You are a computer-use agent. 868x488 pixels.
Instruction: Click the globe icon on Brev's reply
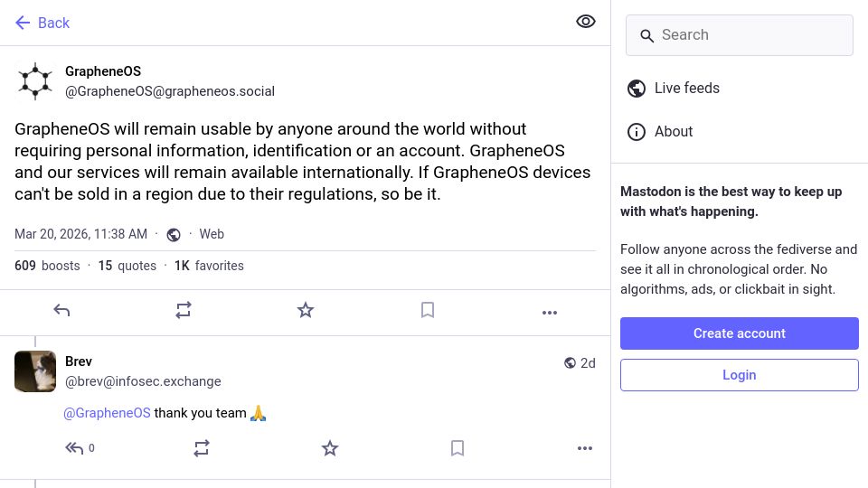point(570,363)
